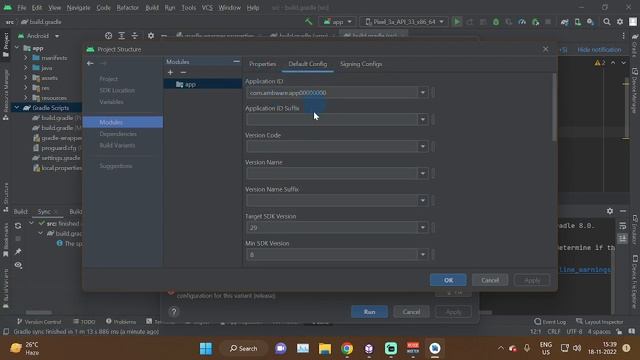Image resolution: width=640 pixels, height=360 pixels.
Task: Select SDK Location in sidebar
Action: [117, 90]
